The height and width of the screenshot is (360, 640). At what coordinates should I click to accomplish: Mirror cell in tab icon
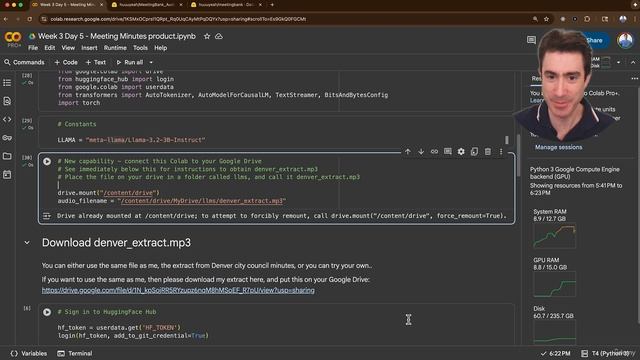coord(474,151)
